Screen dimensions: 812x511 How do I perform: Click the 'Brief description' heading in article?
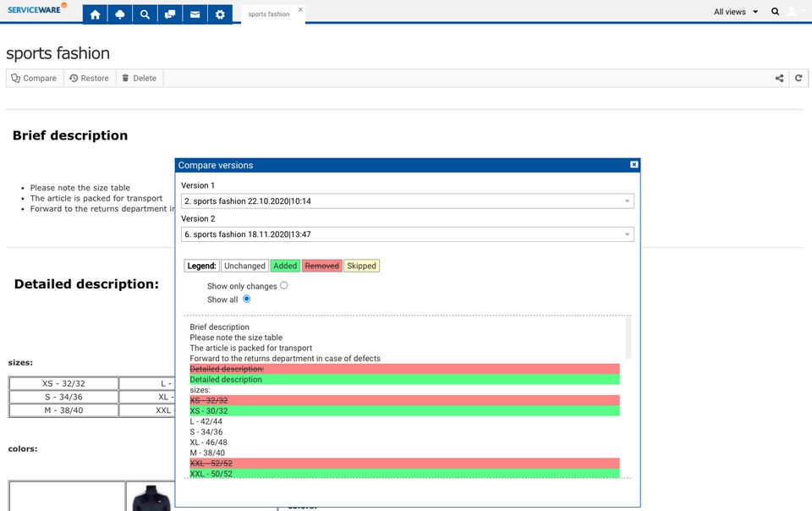click(x=70, y=135)
